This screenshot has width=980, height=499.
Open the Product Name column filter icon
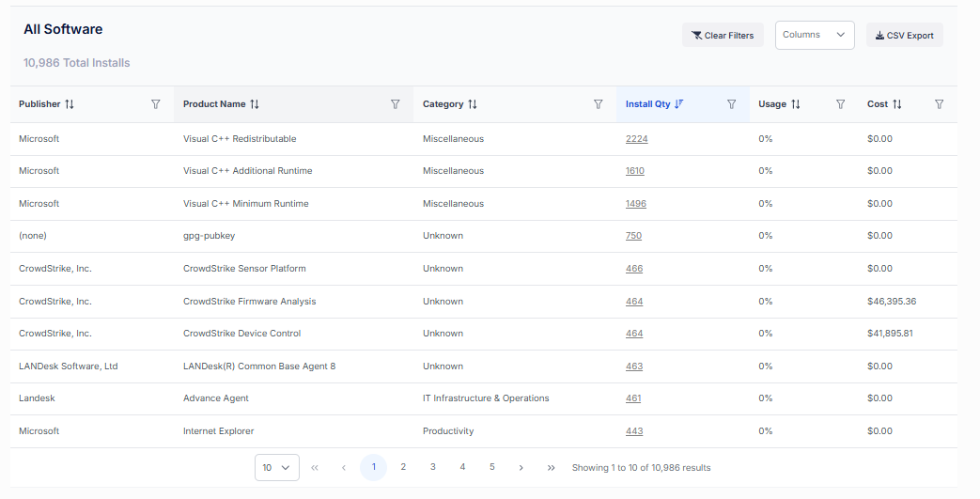395,104
